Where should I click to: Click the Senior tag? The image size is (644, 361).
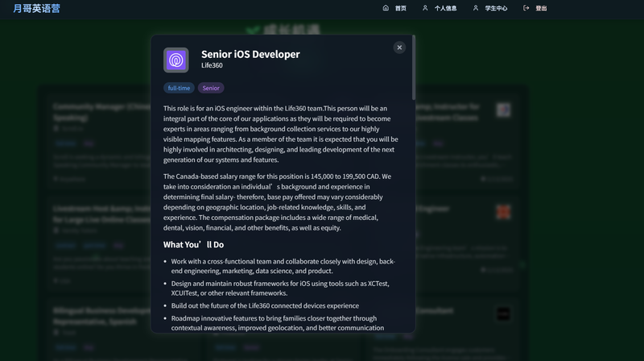pyautogui.click(x=211, y=88)
